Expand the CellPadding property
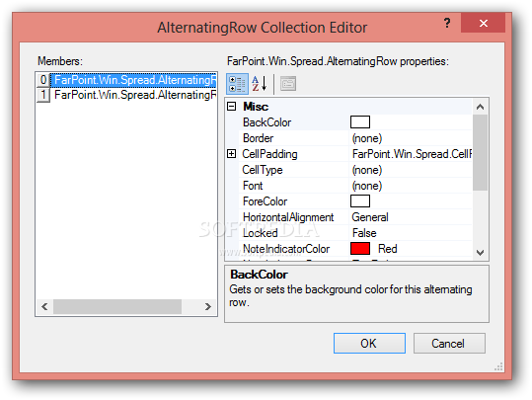Viewport: 532px width, 400px height. [231, 154]
